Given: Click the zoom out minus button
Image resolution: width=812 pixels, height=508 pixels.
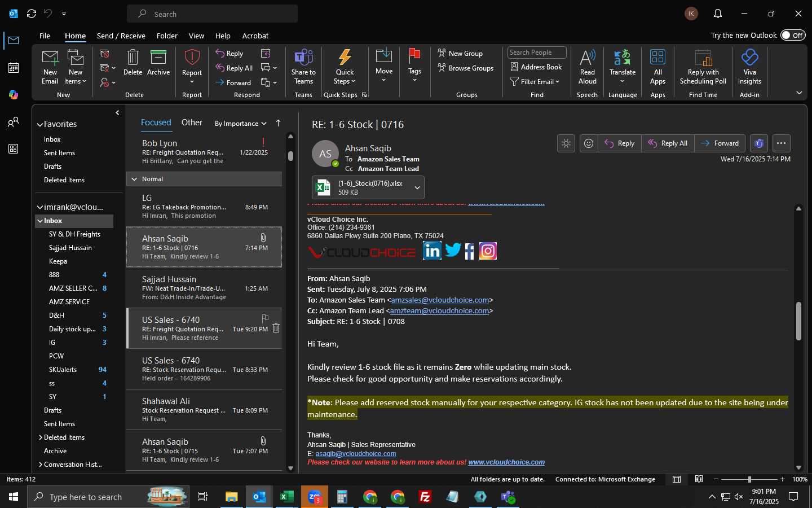Looking at the screenshot, I should 716,479.
